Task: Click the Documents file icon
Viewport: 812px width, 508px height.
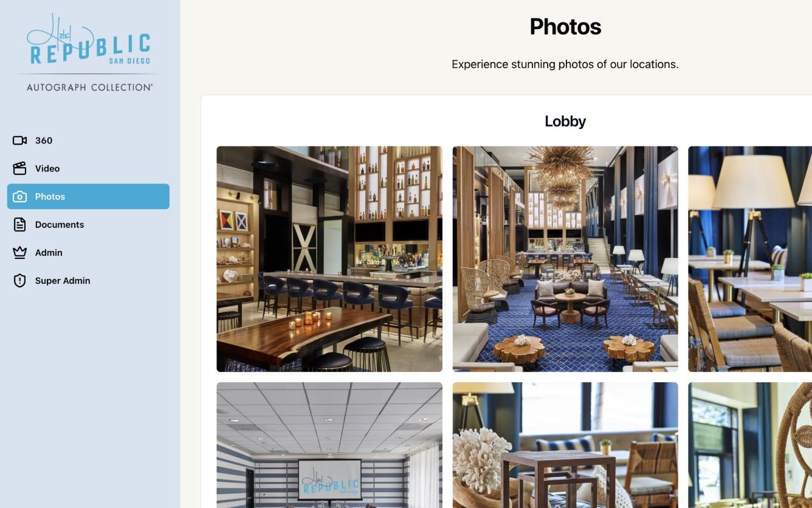Action: coord(19,224)
